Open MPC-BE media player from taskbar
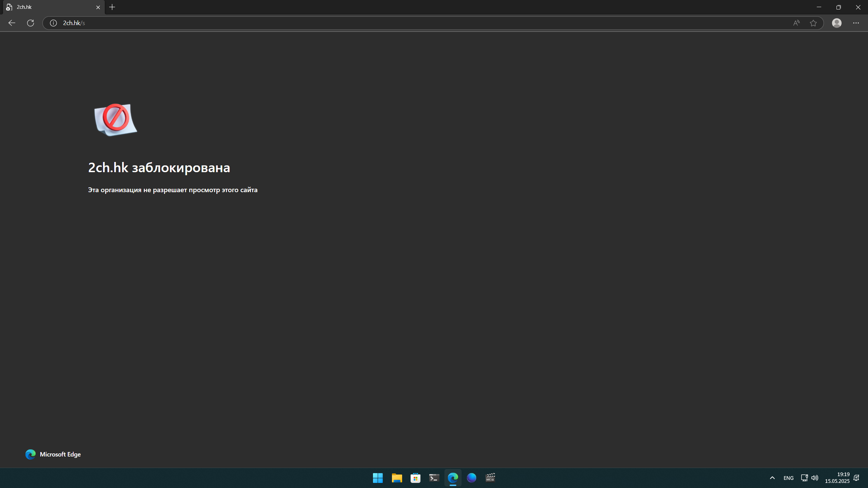This screenshot has width=868, height=488. tap(490, 478)
